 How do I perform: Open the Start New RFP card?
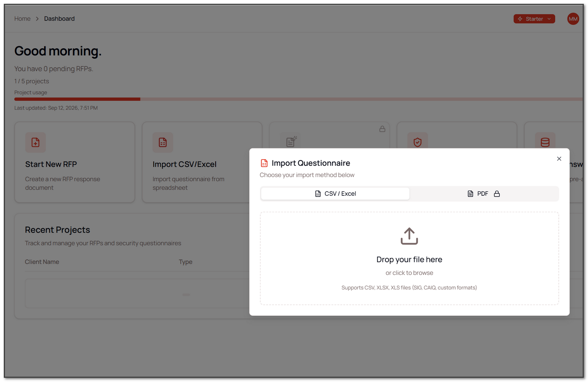(x=74, y=162)
